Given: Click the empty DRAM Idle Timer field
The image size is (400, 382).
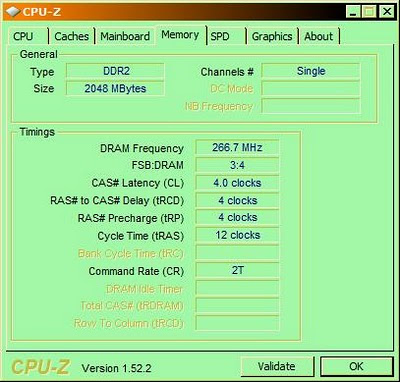Looking at the screenshot, I should pos(237,288).
